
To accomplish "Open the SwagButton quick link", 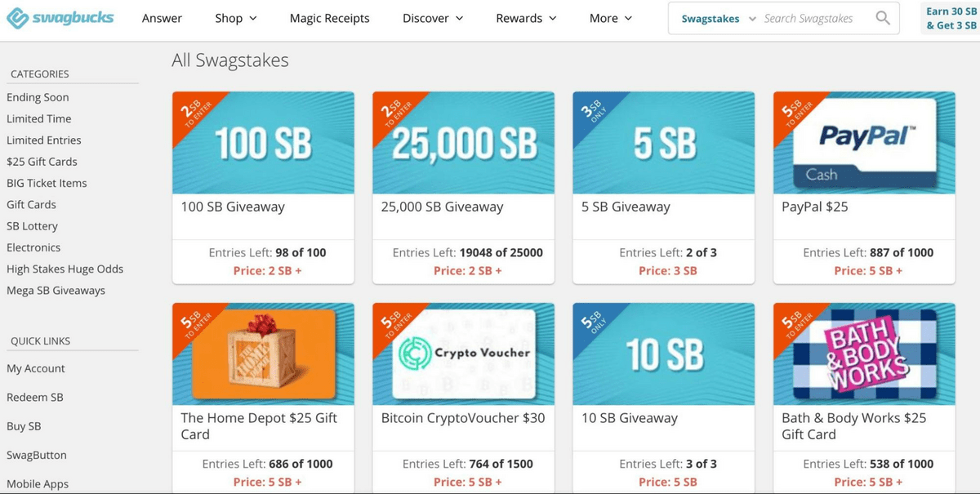I will [37, 455].
